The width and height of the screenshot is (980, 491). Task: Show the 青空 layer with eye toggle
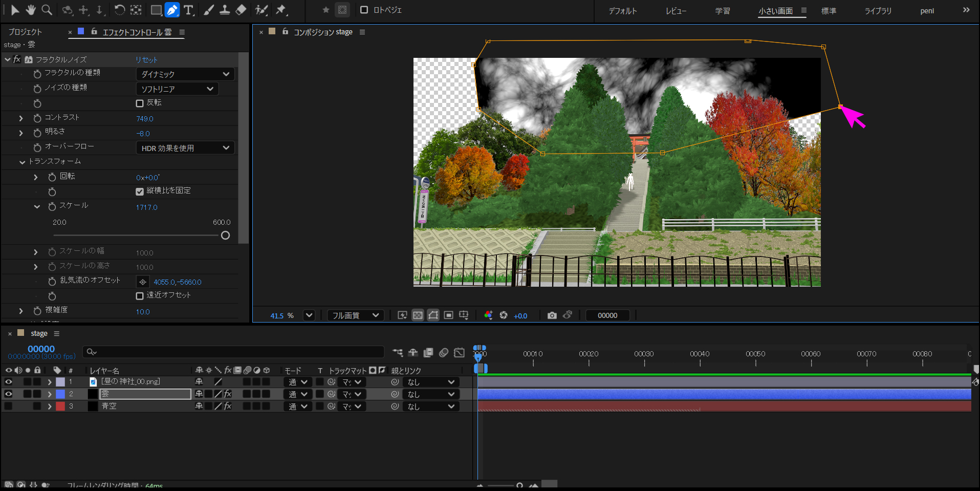[x=9, y=406]
